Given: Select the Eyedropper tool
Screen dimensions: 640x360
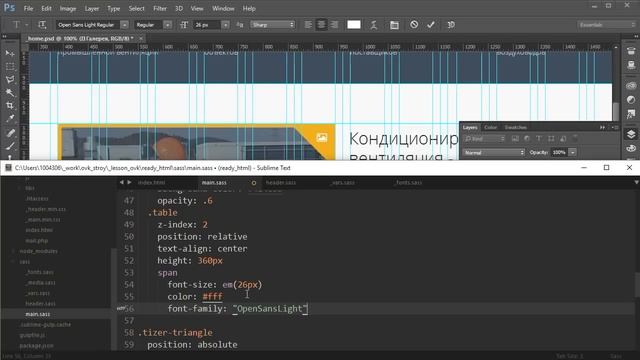Looking at the screenshot, I should [10, 119].
